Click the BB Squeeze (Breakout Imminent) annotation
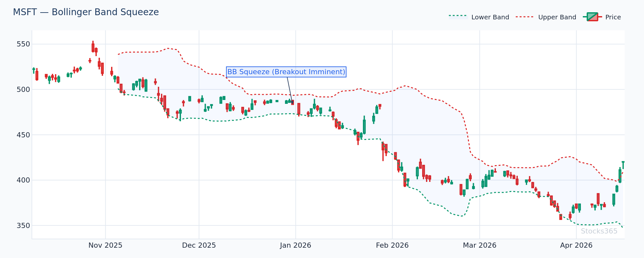644x258 pixels. [x=286, y=72]
